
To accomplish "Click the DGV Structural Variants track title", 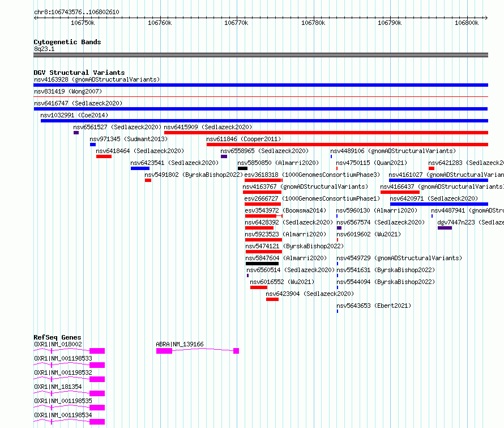I will click(79, 73).
